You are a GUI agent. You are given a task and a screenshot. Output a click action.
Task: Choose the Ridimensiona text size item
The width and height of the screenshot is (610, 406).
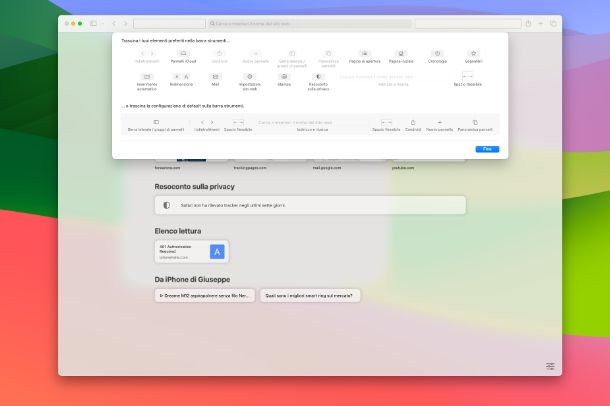pyautogui.click(x=181, y=80)
